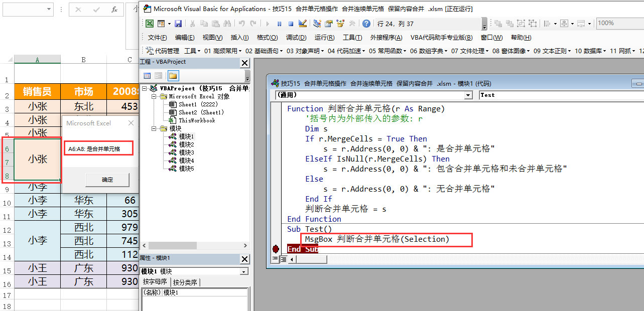The image size is (644, 311).
Task: Open Project Explorer toolbar icon
Action: [x=317, y=24]
